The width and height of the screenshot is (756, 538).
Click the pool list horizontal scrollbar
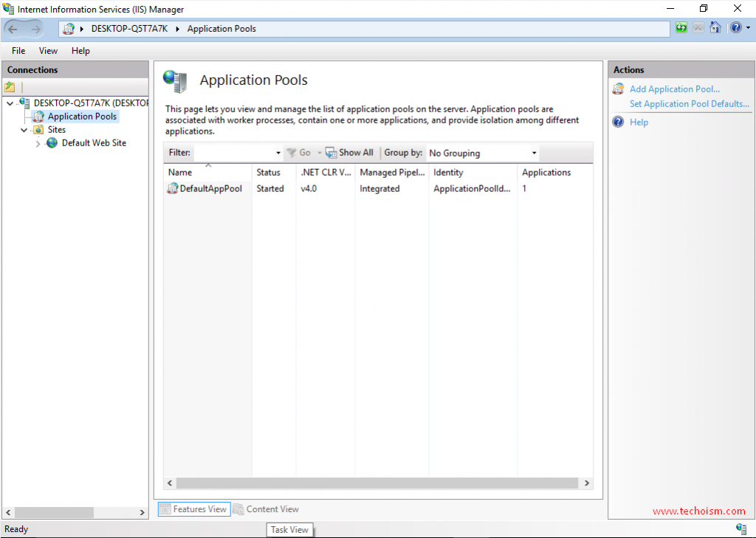click(x=377, y=483)
